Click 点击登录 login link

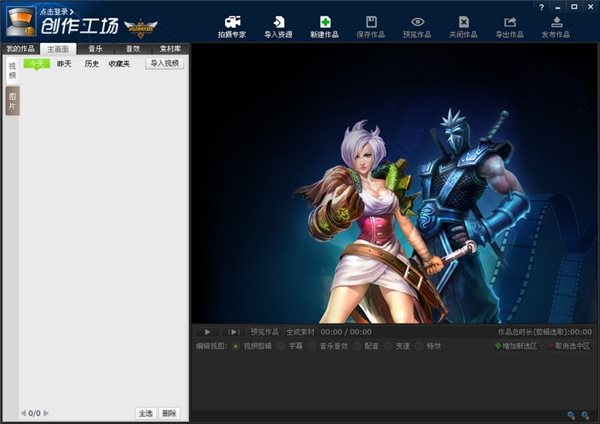(57, 11)
